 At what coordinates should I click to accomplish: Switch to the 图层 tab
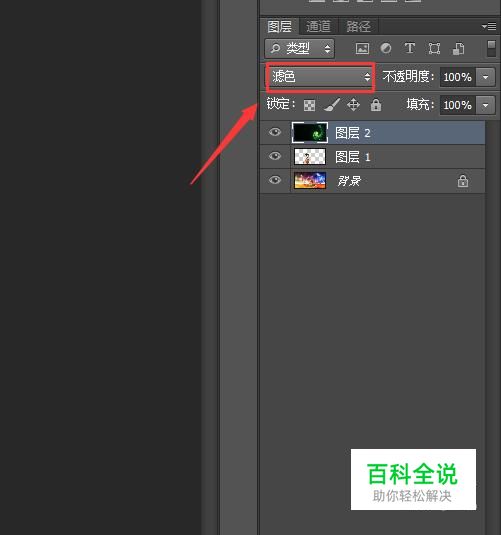click(280, 26)
